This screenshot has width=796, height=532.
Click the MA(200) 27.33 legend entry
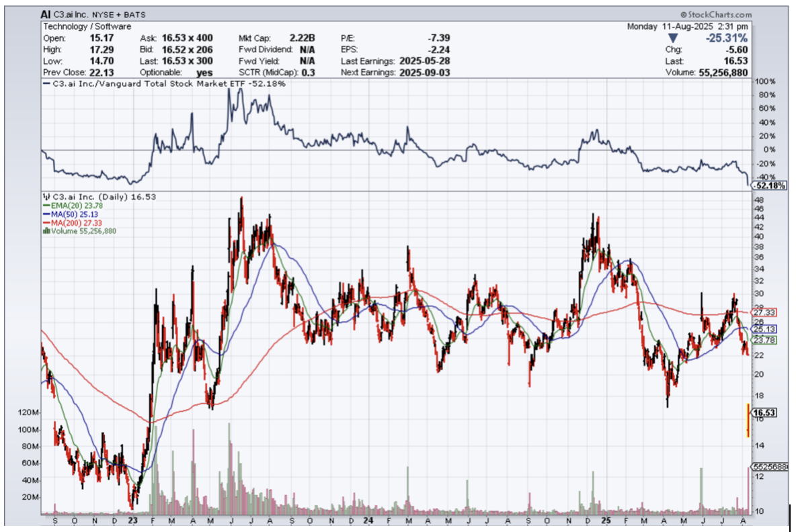pyautogui.click(x=73, y=222)
